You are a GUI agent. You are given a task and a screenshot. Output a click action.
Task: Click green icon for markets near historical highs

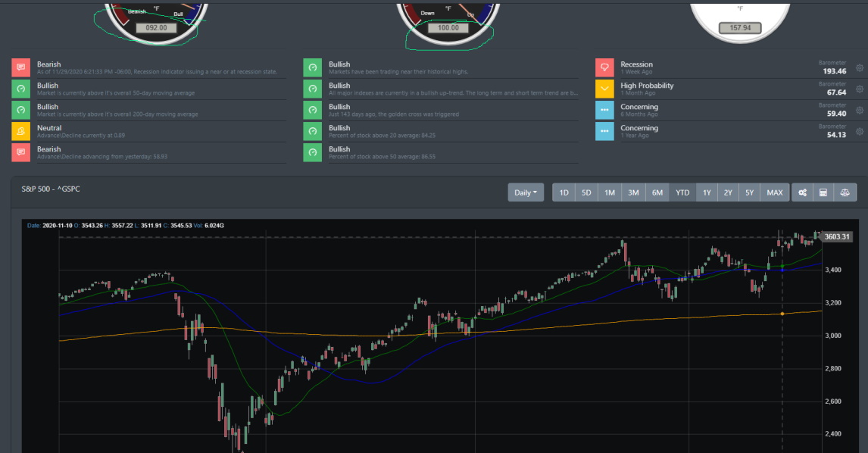point(313,67)
